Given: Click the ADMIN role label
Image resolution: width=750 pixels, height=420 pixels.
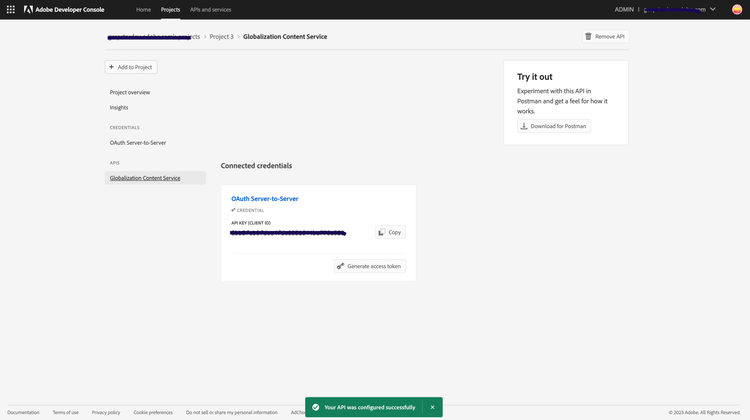Looking at the screenshot, I should pos(624,9).
